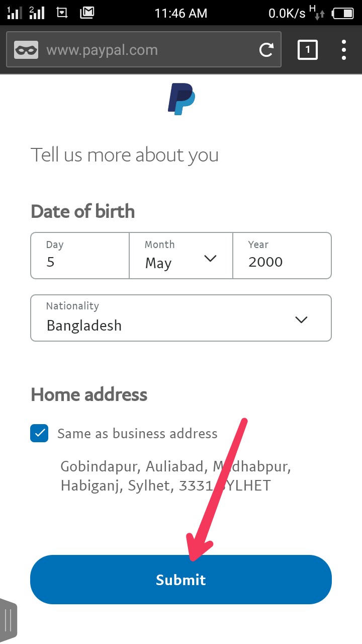Tap the Same as business address label

[137, 434]
